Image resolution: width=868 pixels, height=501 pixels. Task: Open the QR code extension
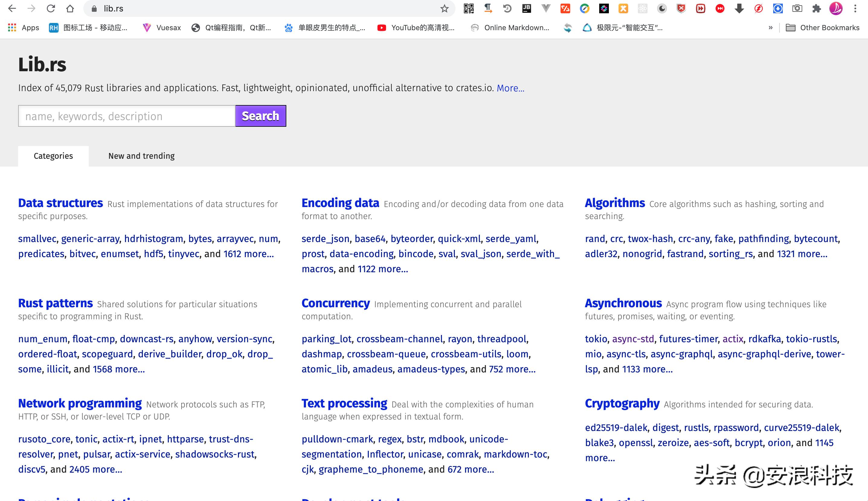point(469,9)
